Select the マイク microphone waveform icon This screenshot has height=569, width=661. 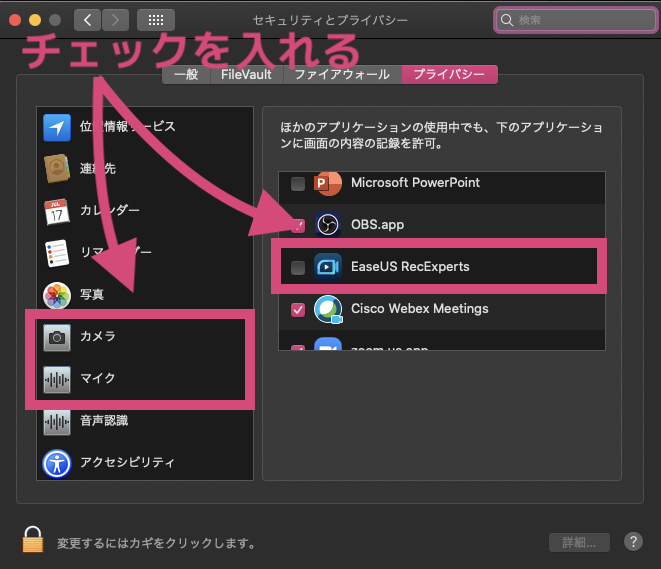click(x=57, y=379)
